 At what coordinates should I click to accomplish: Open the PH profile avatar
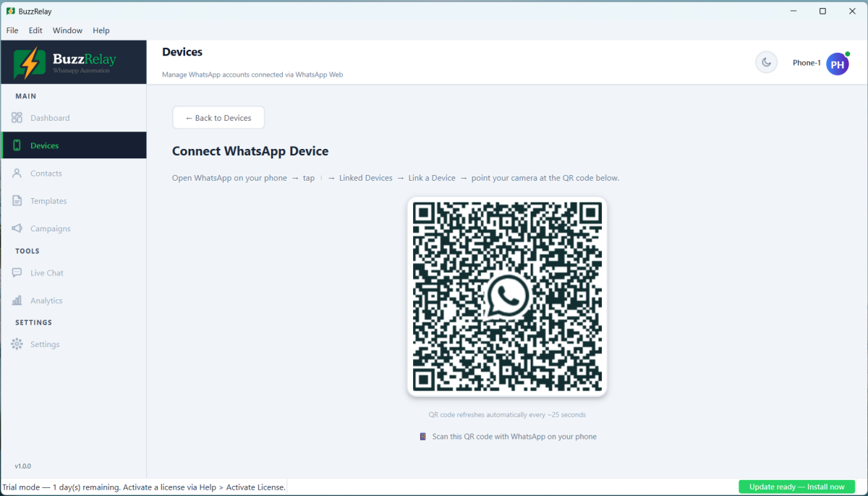pos(838,64)
